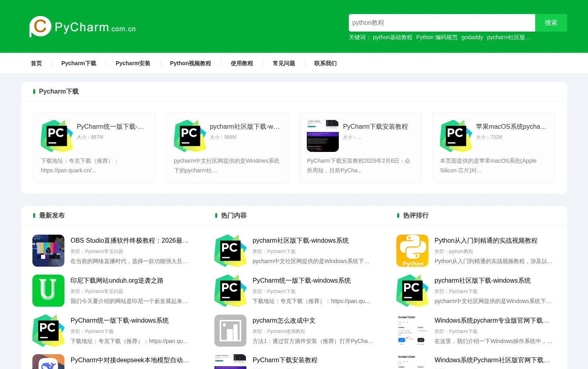
Task: Open PyCharm下载安装教程 card title in top section
Action: point(375,126)
